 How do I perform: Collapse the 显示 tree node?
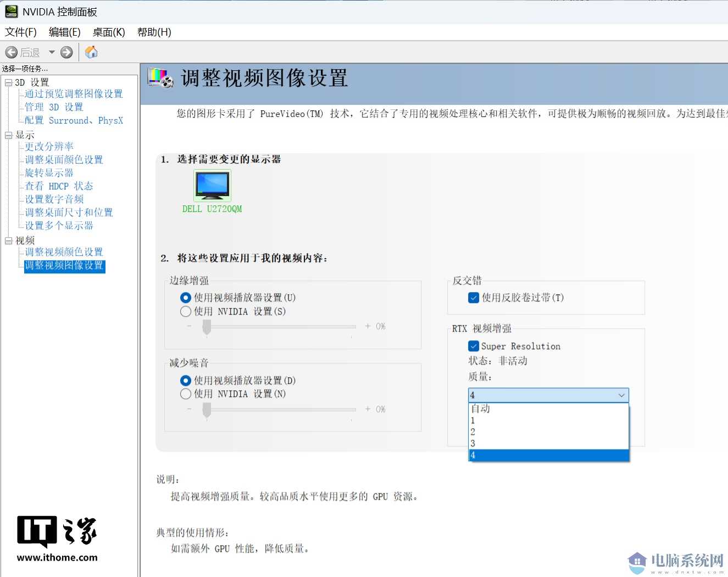click(x=8, y=135)
